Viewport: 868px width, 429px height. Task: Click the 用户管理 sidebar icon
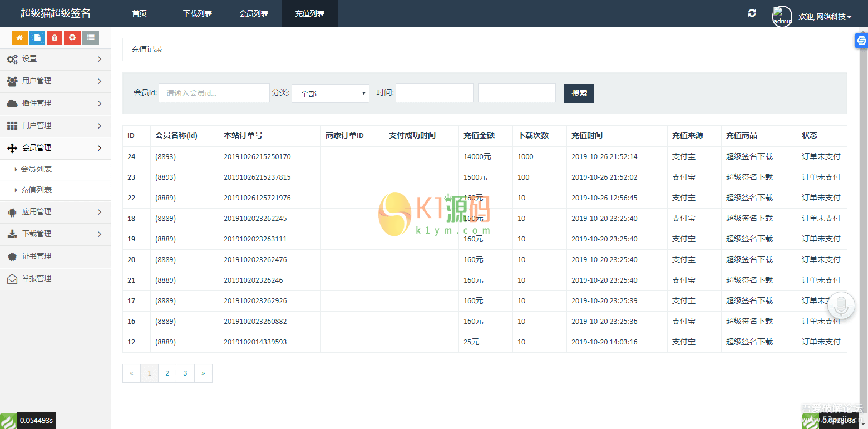click(x=12, y=81)
